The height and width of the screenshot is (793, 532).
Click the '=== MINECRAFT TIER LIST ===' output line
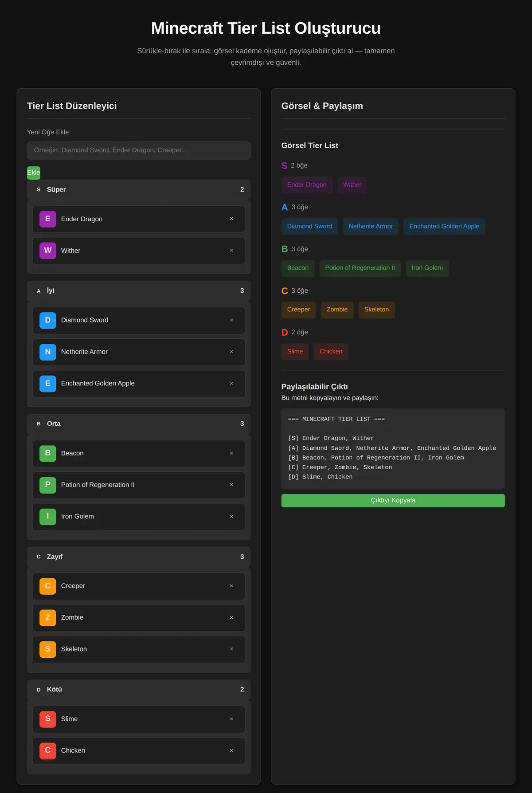click(x=336, y=419)
